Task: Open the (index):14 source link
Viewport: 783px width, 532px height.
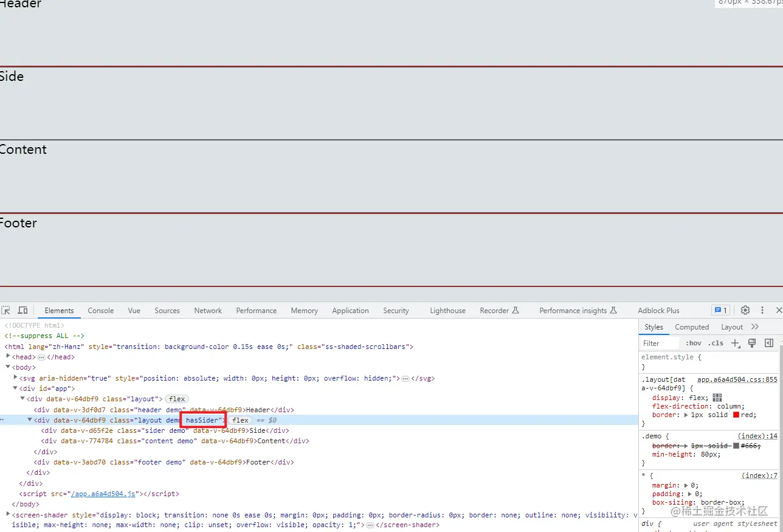Action: click(757, 436)
